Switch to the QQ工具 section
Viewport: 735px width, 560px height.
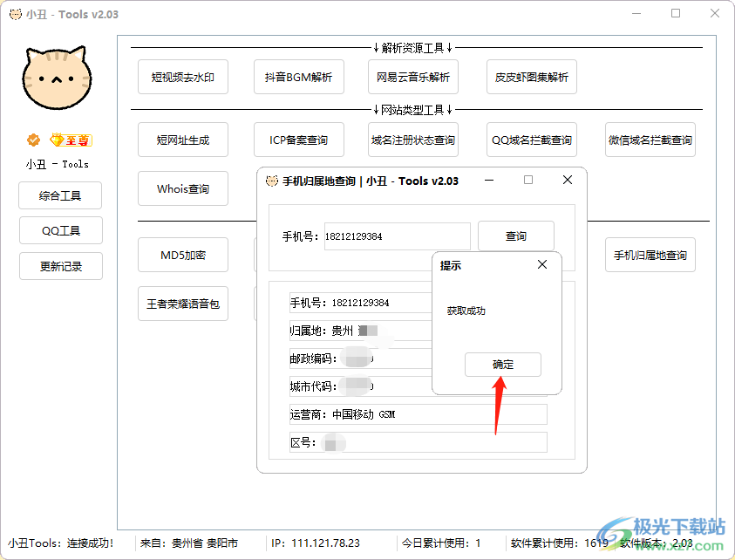pos(61,231)
